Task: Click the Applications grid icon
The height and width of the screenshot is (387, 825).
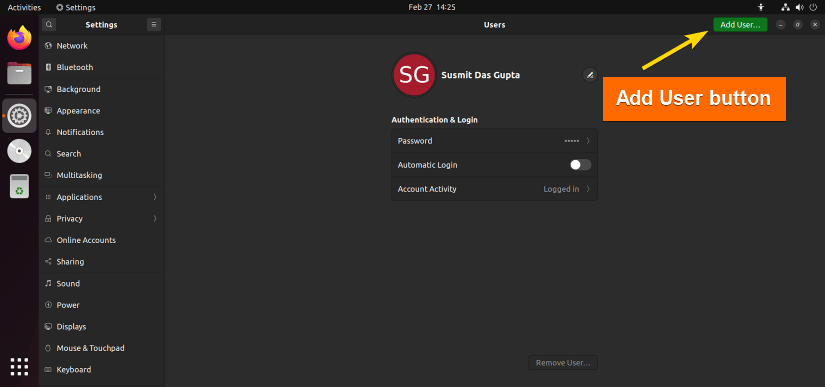Action: (48, 197)
